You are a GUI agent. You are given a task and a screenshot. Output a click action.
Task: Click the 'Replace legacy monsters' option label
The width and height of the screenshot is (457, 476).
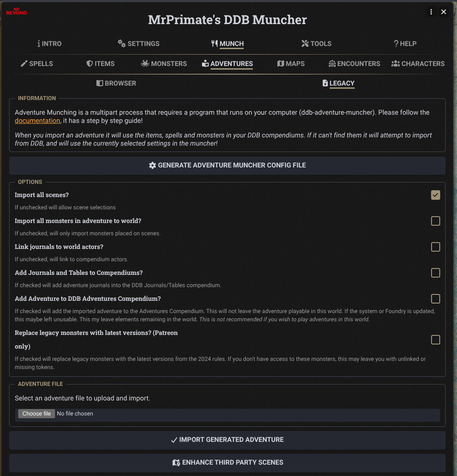click(x=96, y=339)
